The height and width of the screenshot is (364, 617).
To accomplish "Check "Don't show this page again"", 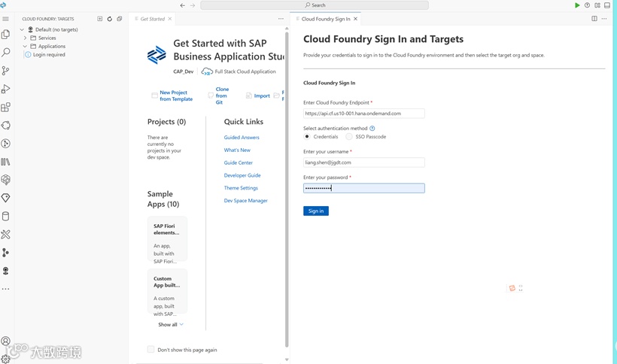I will coord(151,350).
